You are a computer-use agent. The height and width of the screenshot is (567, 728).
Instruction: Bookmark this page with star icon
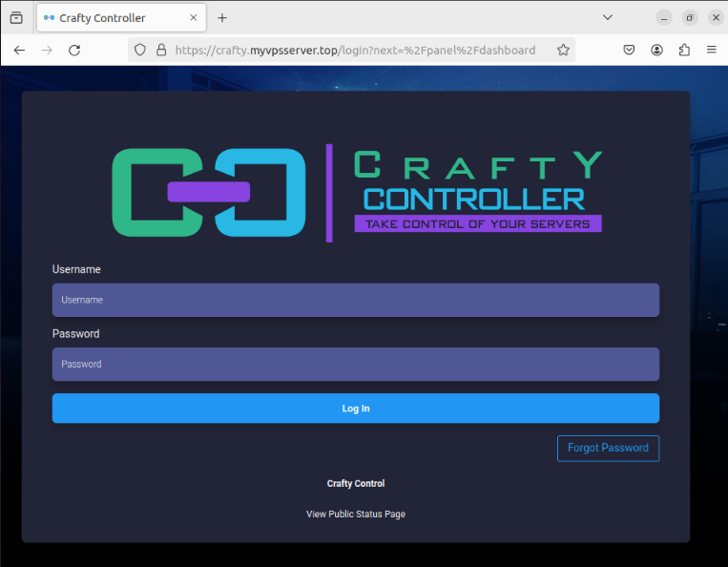(x=563, y=50)
